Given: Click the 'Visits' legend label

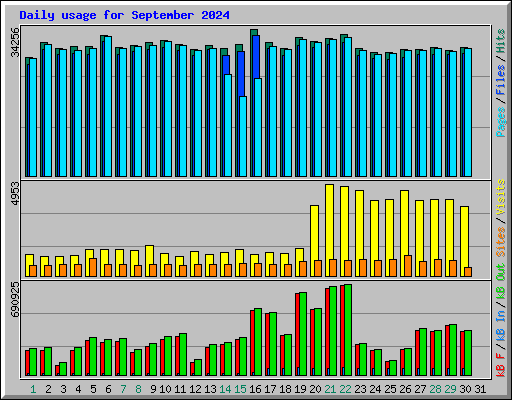Looking at the screenshot, I should pyautogui.click(x=501, y=197).
